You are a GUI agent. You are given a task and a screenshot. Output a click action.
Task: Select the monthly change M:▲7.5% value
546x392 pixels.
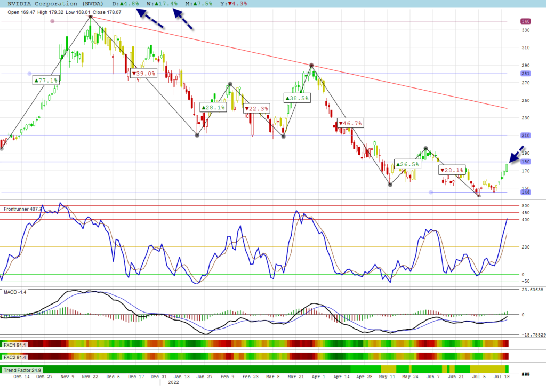pos(199,4)
